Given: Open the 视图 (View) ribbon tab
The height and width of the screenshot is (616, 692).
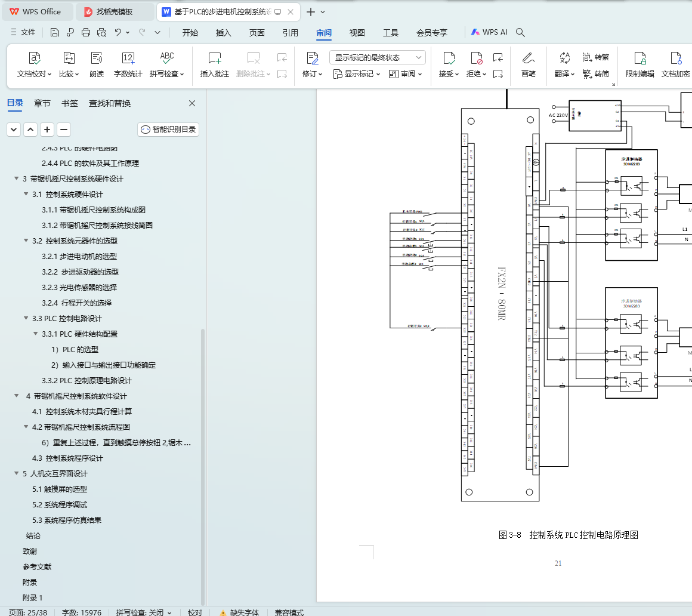Looking at the screenshot, I should coord(357,33).
